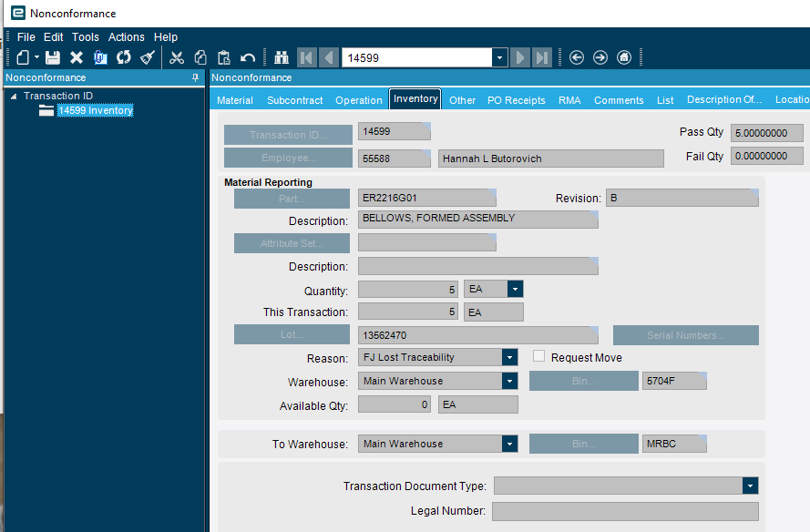This screenshot has height=532, width=810.
Task: Click the Transaction ID... button
Action: point(288,135)
